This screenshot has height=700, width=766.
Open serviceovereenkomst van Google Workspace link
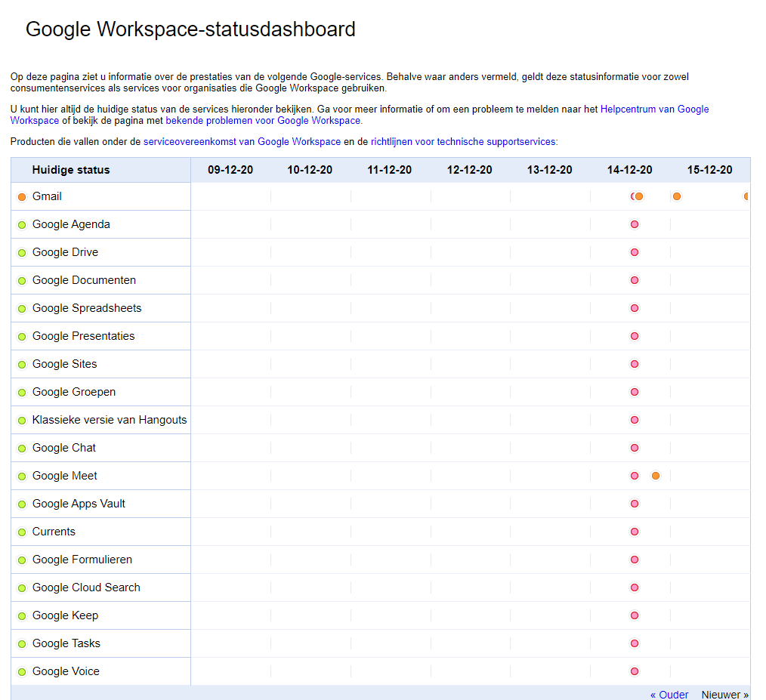[x=242, y=142]
